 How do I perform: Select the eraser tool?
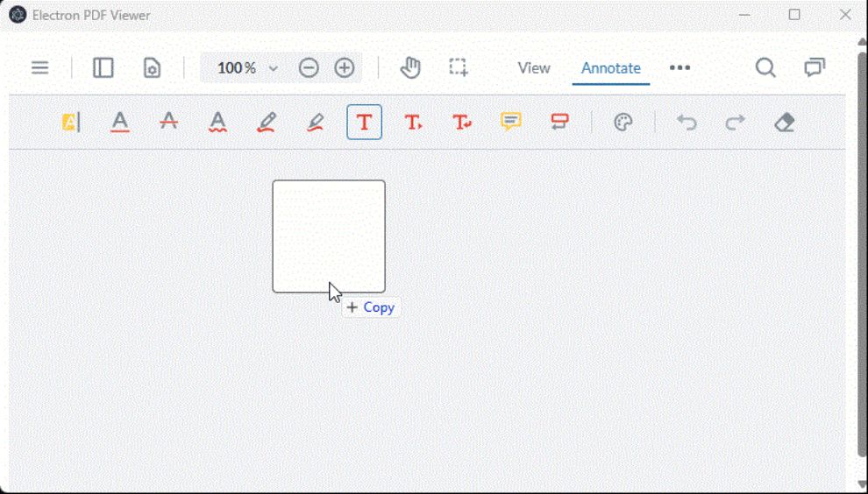[x=785, y=122]
